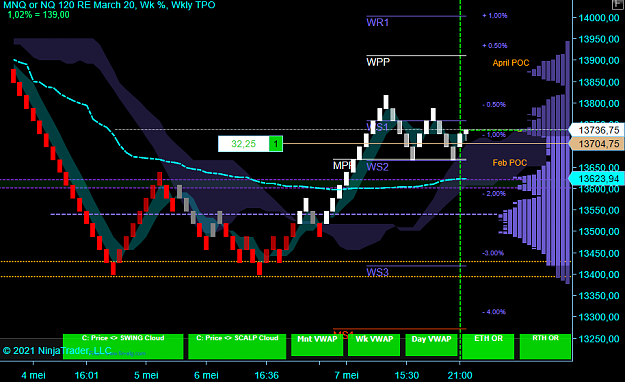The image size is (625, 382).
Task: Click the WPP pivot label
Action: coord(378,62)
